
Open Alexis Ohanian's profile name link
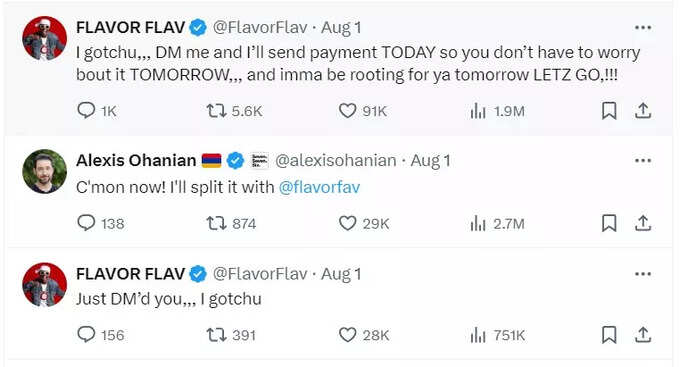pyautogui.click(x=136, y=161)
